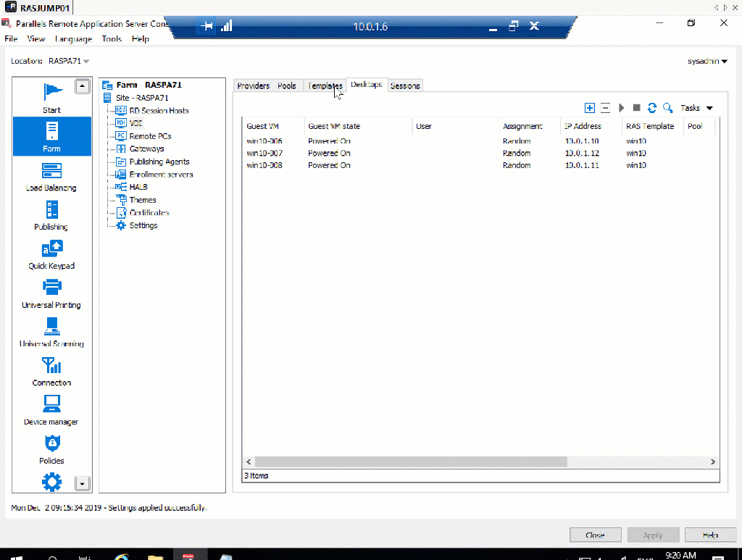This screenshot has width=742, height=560.
Task: Open the Tasks dropdown menu
Action: click(x=696, y=108)
